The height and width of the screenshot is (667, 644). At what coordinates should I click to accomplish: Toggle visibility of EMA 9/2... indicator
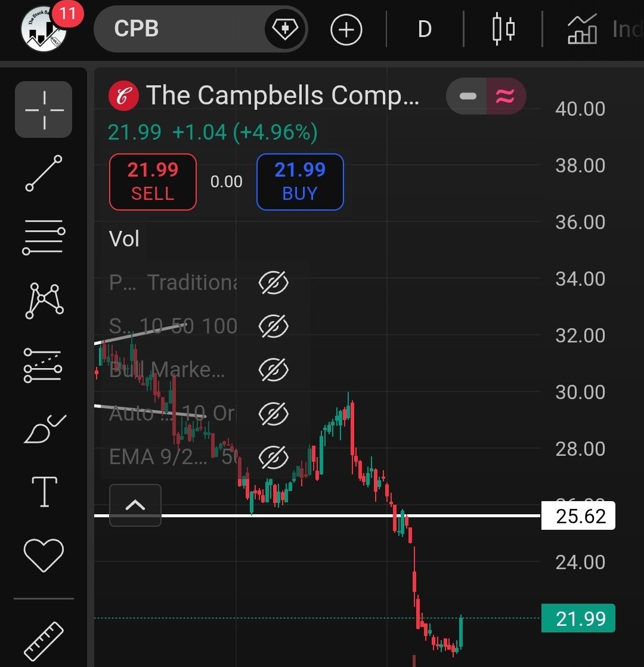[x=273, y=457]
